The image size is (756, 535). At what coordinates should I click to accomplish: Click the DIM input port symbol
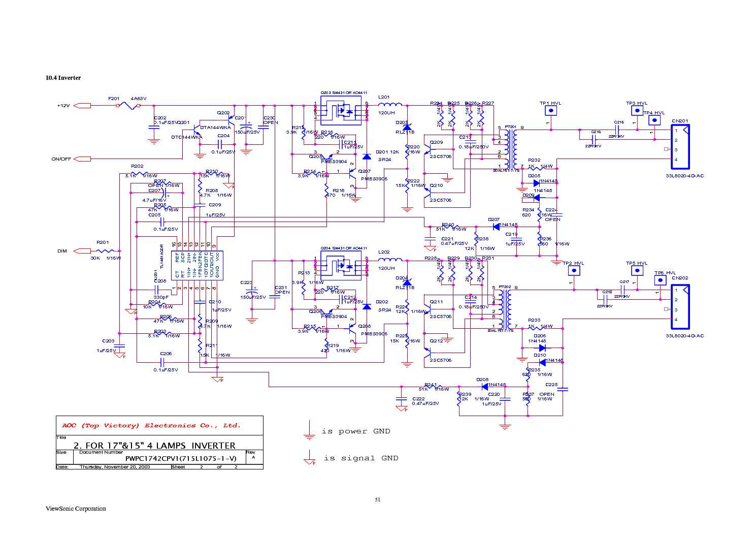(82, 251)
